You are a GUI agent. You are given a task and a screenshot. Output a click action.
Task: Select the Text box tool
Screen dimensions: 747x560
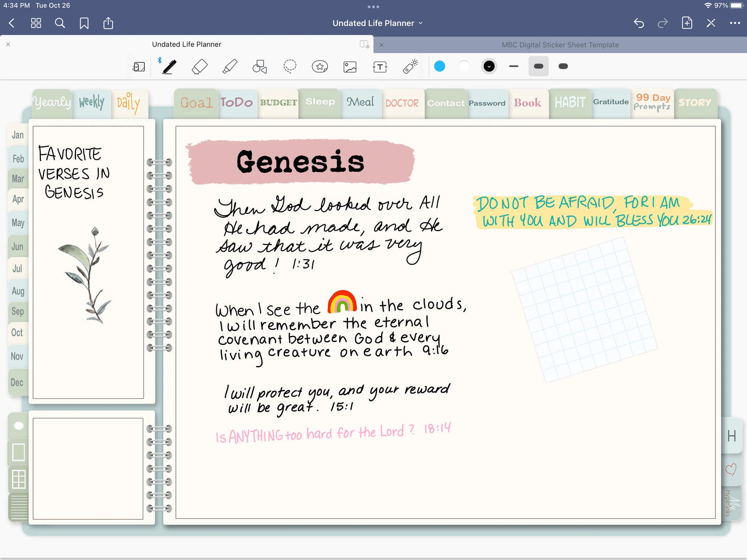tap(380, 67)
